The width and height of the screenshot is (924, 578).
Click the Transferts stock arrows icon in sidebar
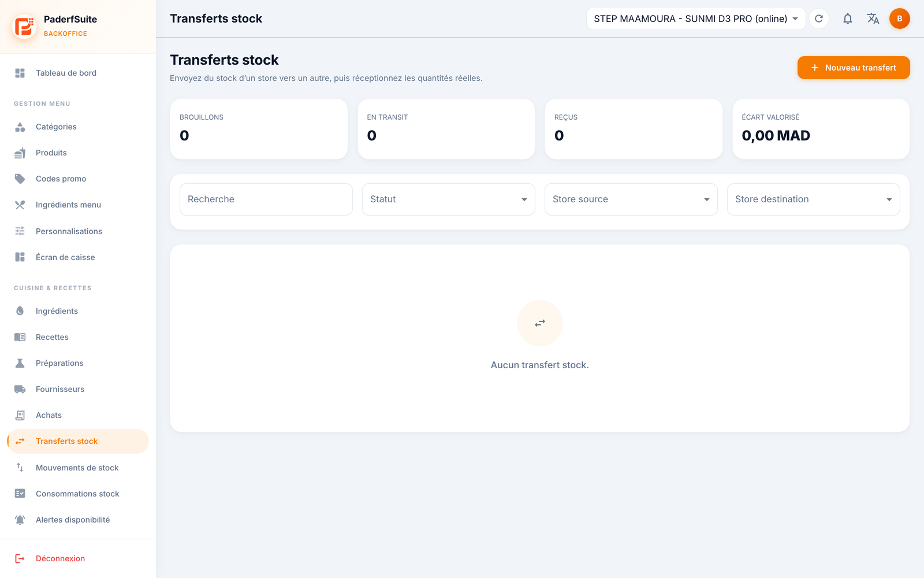[x=20, y=441]
